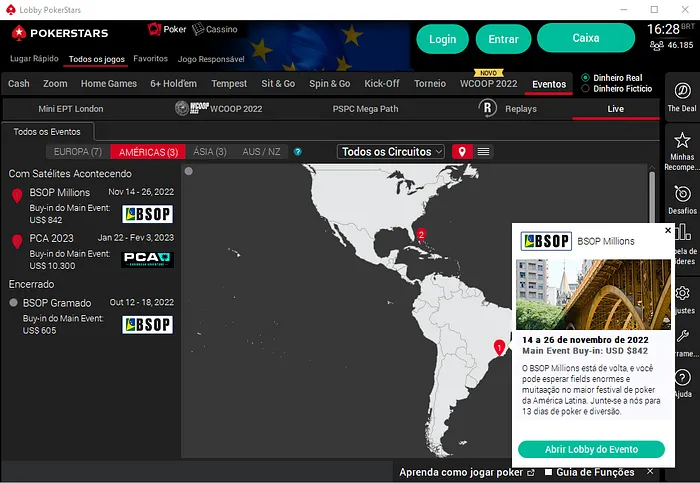Screen dimensions: 700x483
Task: Switch to list view icon
Action: [483, 152]
